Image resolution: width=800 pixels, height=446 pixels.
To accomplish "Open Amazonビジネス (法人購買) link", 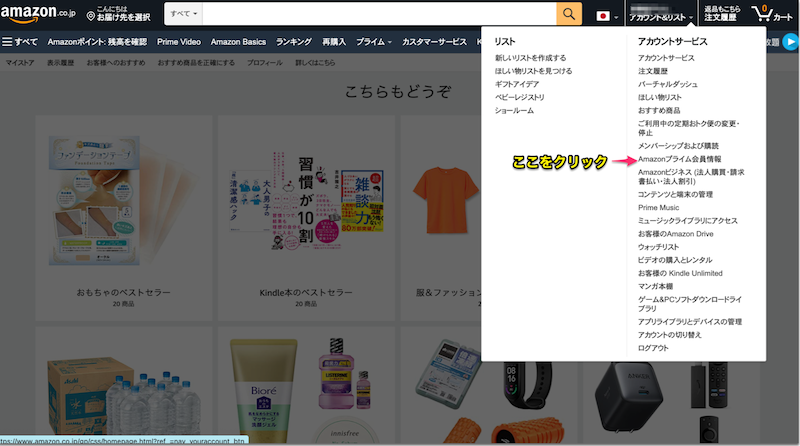I will (691, 177).
